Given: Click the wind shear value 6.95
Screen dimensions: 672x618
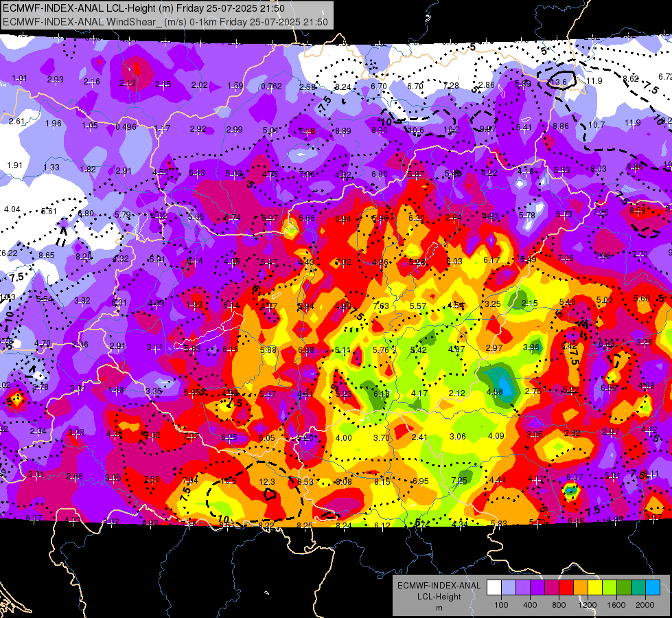Looking at the screenshot, I should point(420,481).
